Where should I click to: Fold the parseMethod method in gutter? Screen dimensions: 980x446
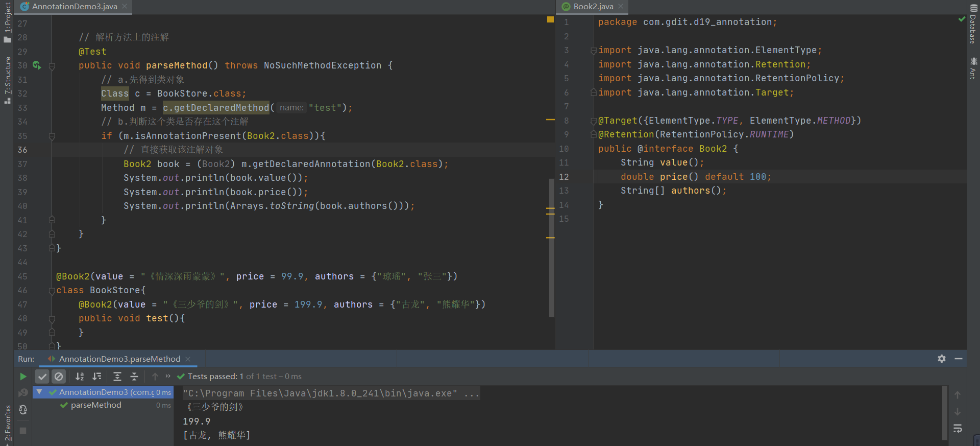tap(52, 66)
